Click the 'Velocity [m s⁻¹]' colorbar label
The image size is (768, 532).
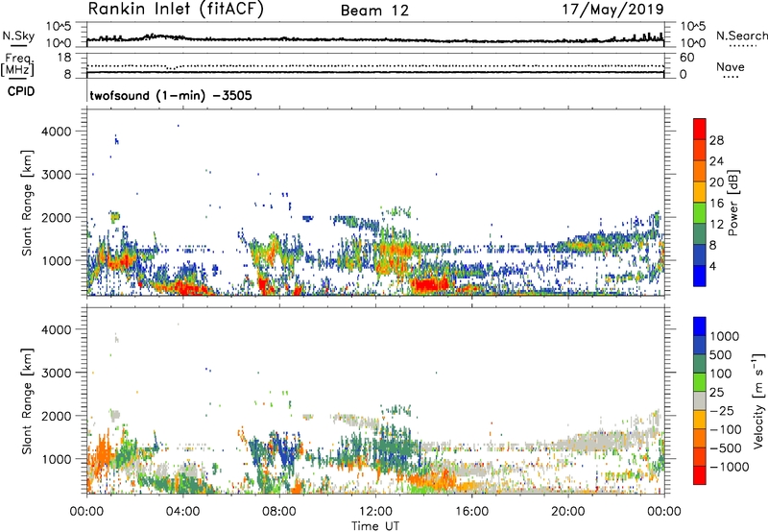(758, 400)
